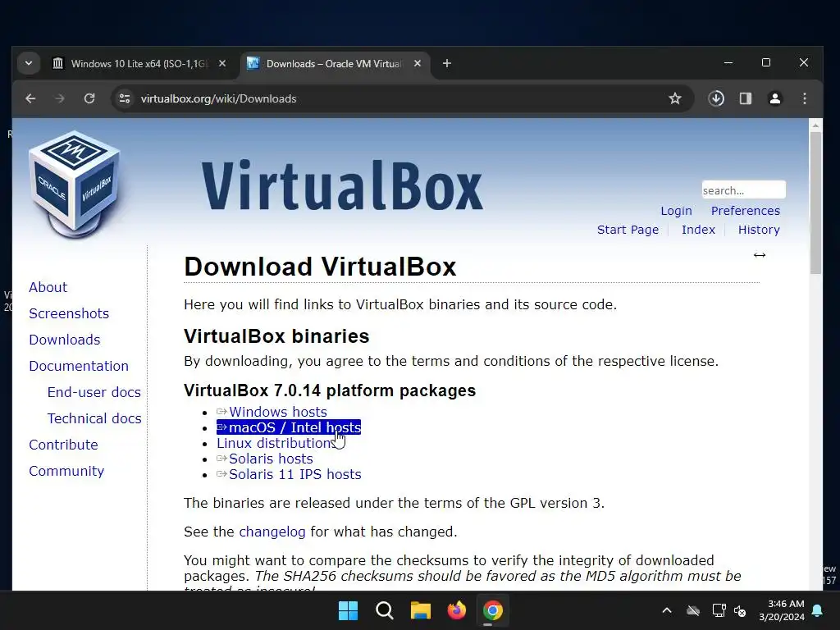Click the OneDrive cloud tray icon
The width and height of the screenshot is (840, 630).
[693, 610]
